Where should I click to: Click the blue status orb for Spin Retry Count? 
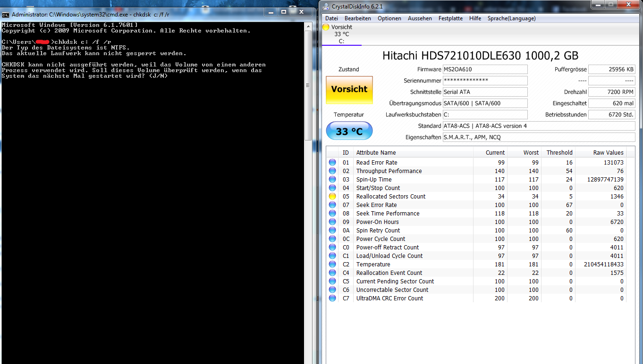pos(332,230)
